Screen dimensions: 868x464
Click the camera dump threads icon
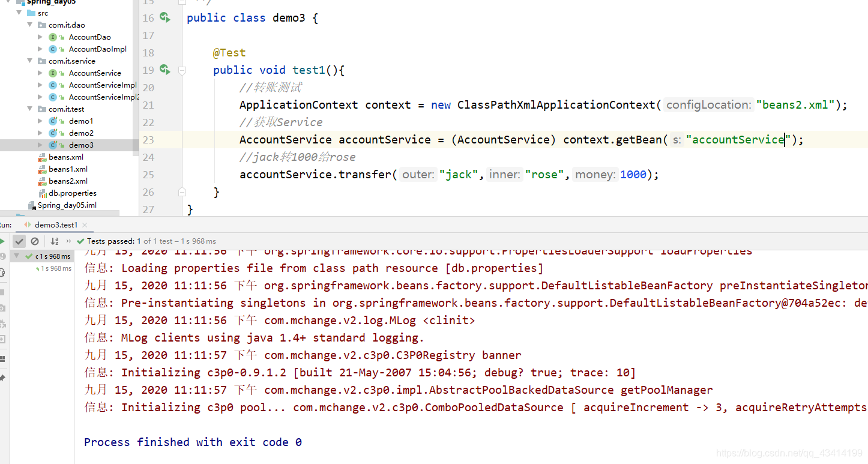2,308
